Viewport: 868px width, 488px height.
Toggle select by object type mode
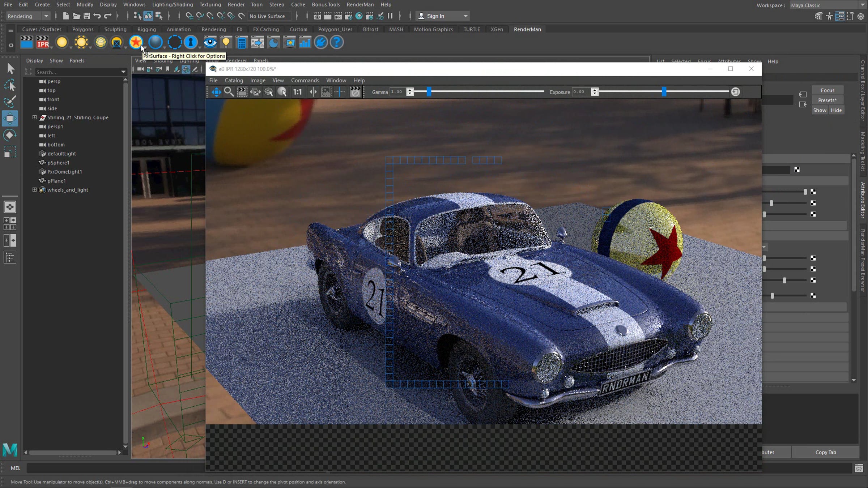148,16
